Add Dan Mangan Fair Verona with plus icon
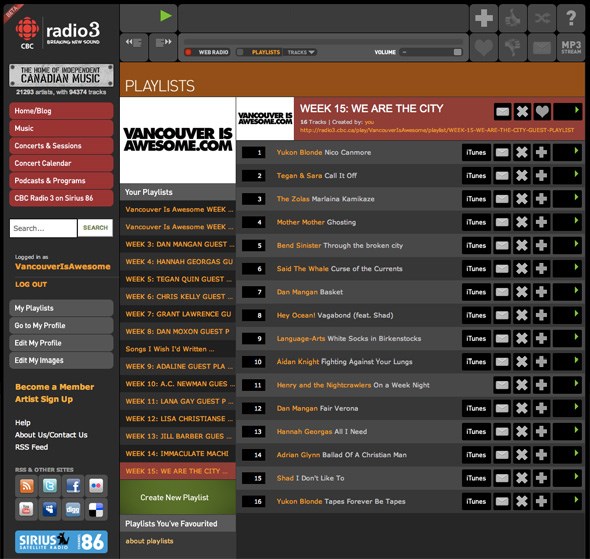Screen dimensions: 590x559 pos(541,408)
